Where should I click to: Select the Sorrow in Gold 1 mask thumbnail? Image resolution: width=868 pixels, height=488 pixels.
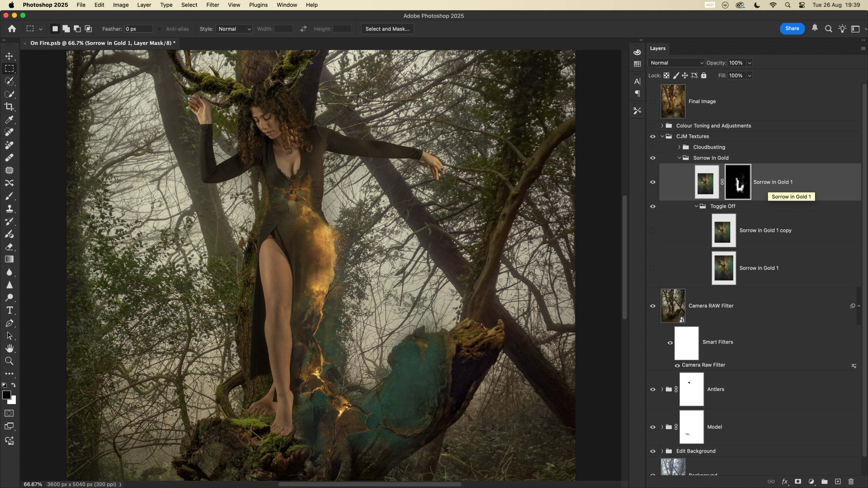point(737,182)
